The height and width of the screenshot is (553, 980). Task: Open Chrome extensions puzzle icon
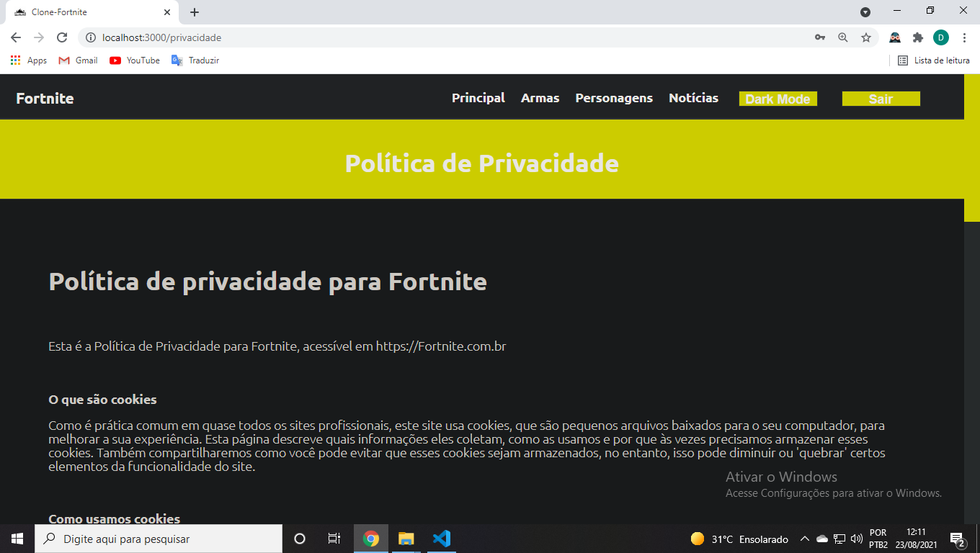[918, 37]
